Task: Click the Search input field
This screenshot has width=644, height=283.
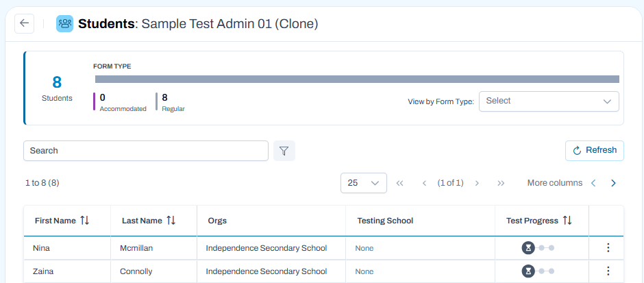Action: (x=146, y=151)
